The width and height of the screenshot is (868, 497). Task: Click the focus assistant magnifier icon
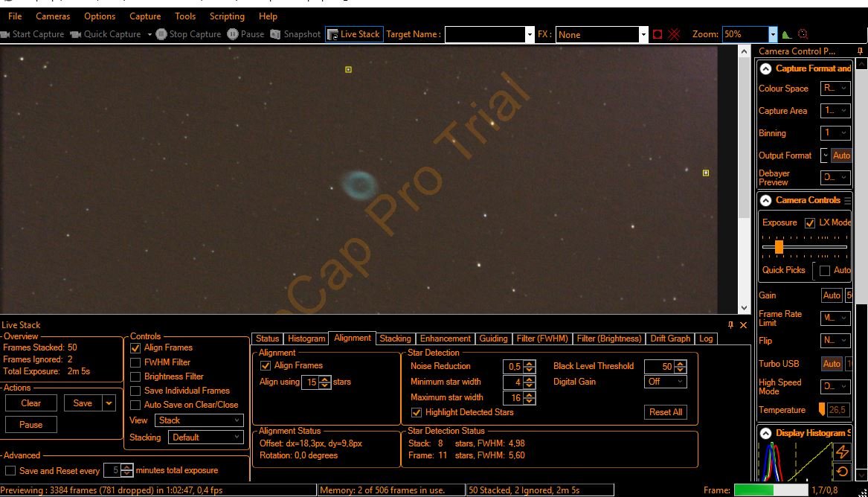803,34
